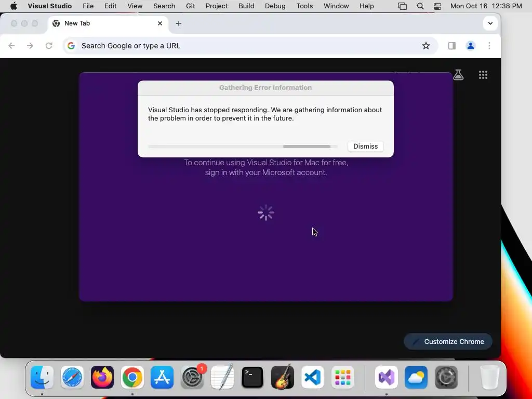Screen dimensions: 532x399
Task: Open Safari from the Dock
Action: tap(72, 377)
